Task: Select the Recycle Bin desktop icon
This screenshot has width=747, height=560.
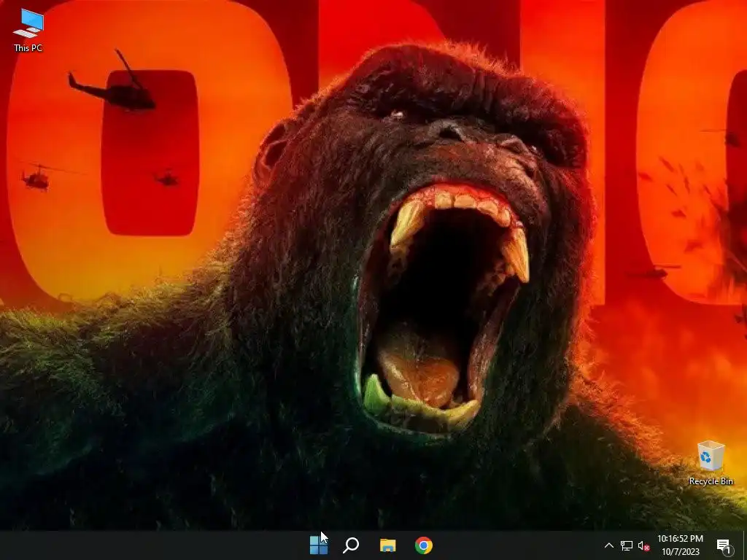Action: [x=711, y=463]
